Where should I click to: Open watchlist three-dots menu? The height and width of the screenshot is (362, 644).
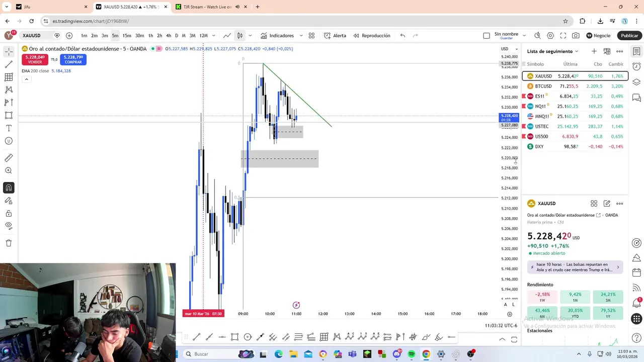point(620,51)
